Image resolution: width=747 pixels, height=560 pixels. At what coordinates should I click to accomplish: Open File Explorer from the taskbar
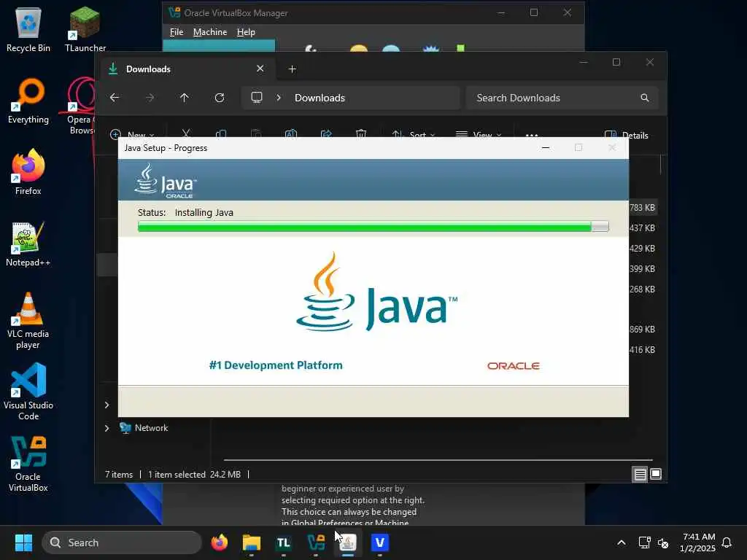click(252, 542)
